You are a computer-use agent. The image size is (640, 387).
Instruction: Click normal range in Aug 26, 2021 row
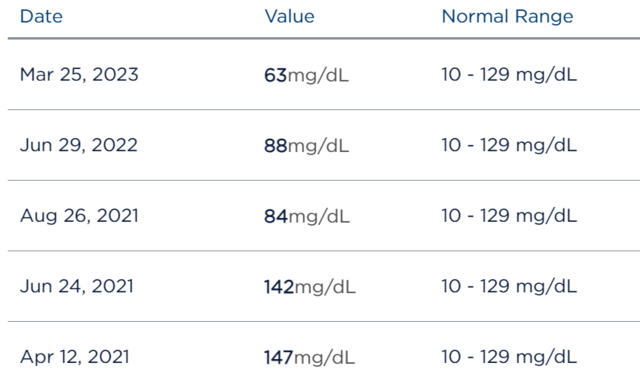tap(509, 216)
